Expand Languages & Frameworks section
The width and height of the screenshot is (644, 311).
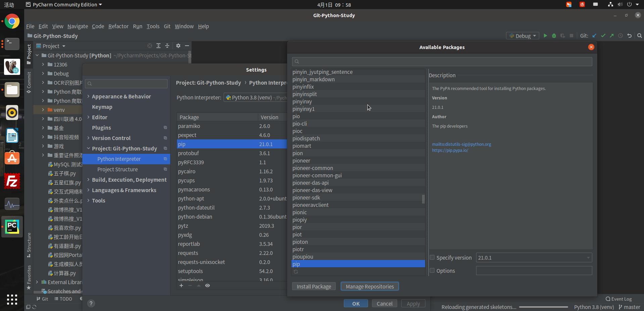[88, 190]
